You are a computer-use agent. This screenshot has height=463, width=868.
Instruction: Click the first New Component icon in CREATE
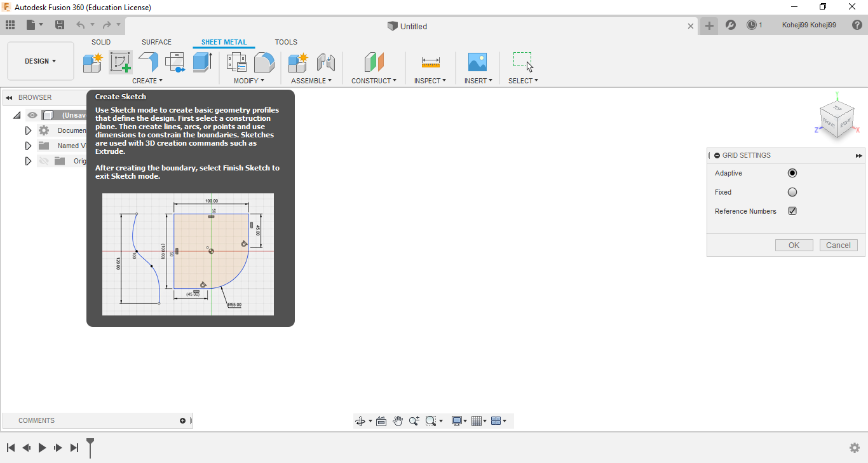click(93, 62)
